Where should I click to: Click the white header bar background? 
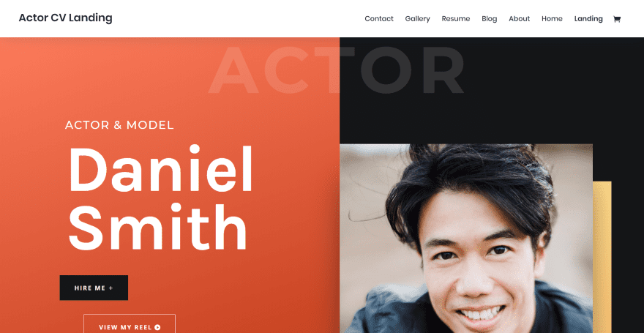click(x=239, y=18)
